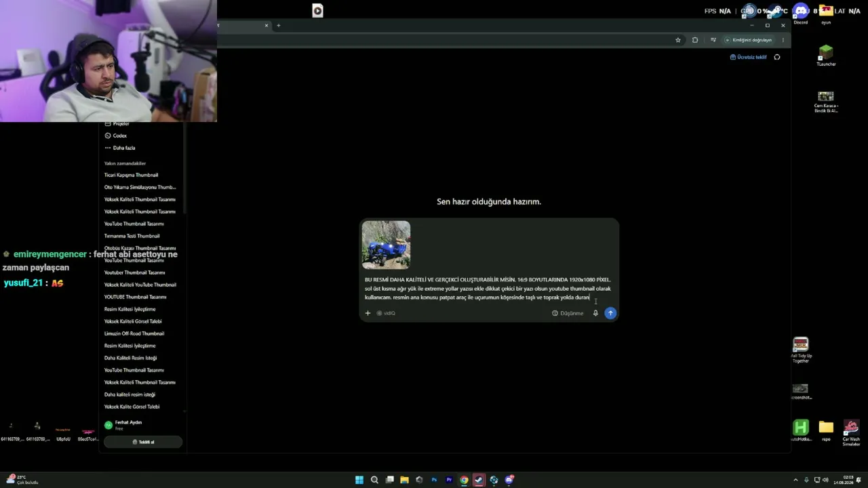Click the microphone dictation icon

pos(595,313)
